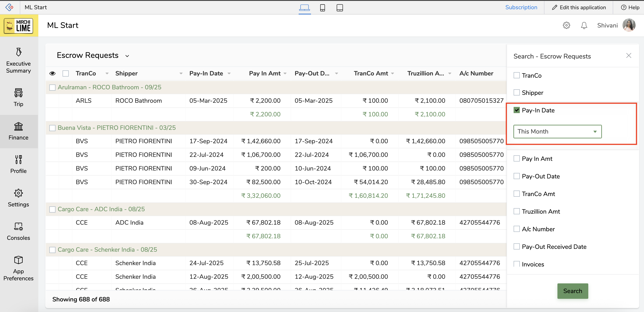Open the Executive Summary sidebar icon

click(x=19, y=52)
